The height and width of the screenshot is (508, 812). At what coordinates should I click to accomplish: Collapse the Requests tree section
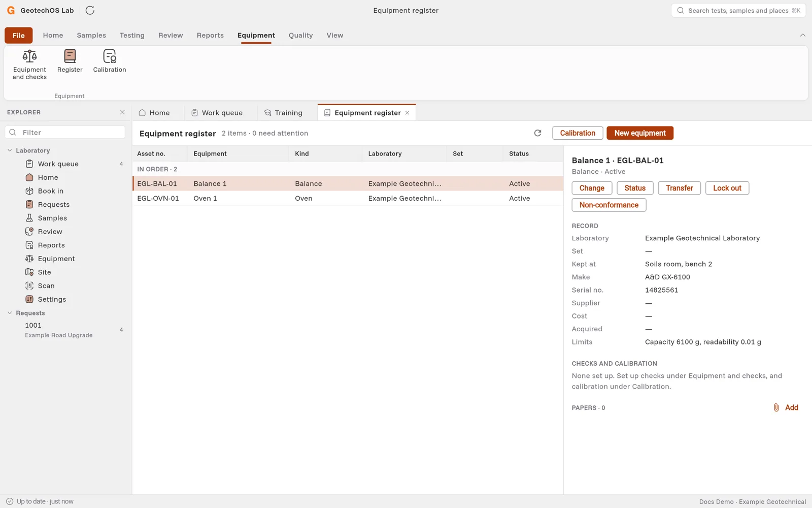click(x=10, y=313)
